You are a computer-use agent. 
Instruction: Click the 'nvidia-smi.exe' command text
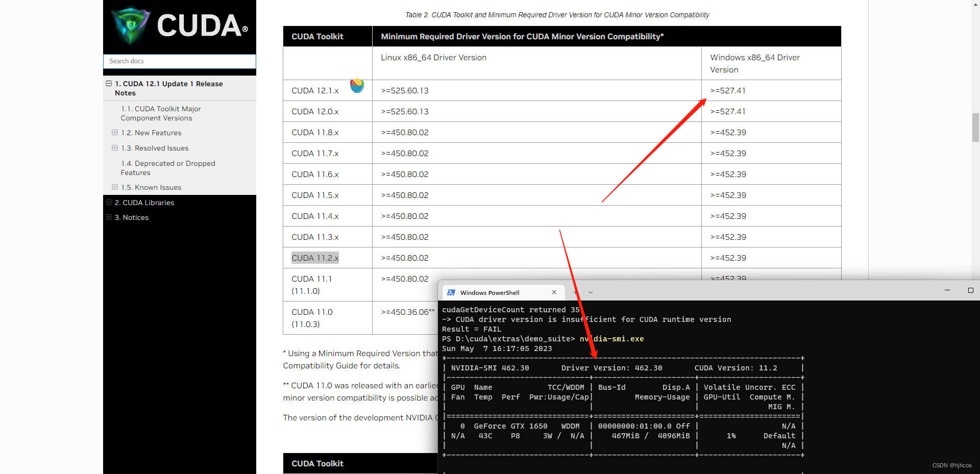pyautogui.click(x=611, y=339)
